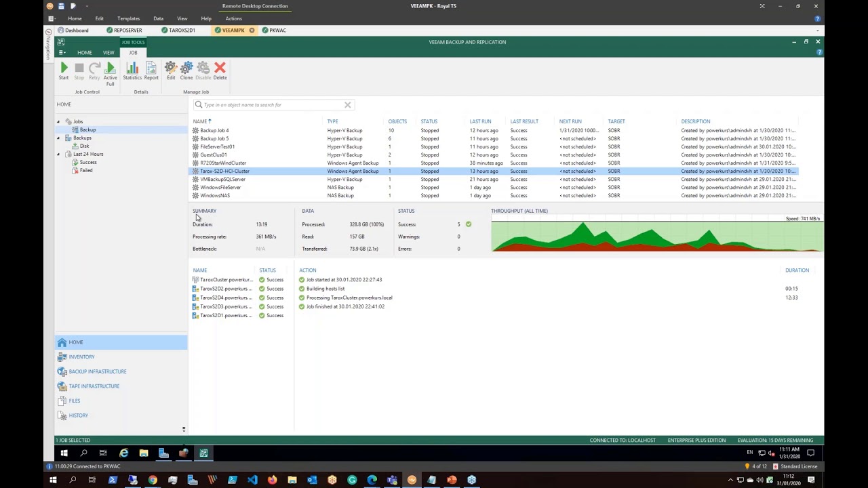Expand navigation pane options chevron
868x488 pixels.
[x=183, y=429]
